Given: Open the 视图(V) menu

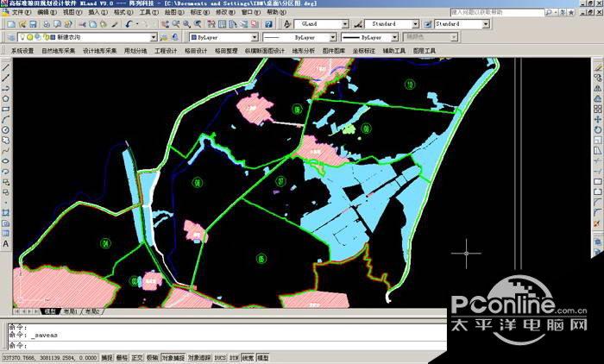Looking at the screenshot, I should tap(72, 12).
